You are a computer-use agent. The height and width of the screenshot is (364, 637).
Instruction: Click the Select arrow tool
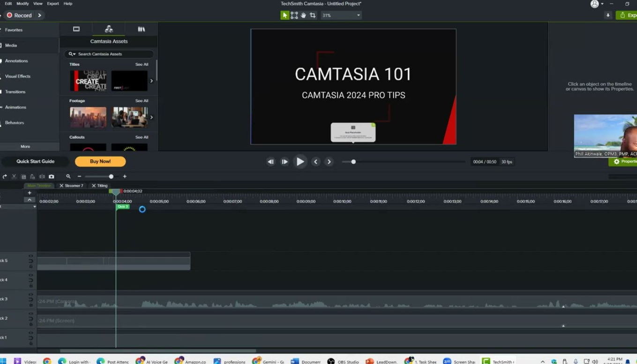[285, 15]
